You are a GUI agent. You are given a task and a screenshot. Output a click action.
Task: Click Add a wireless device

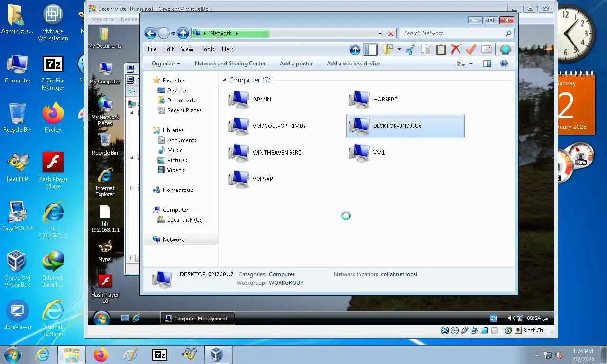353,64
